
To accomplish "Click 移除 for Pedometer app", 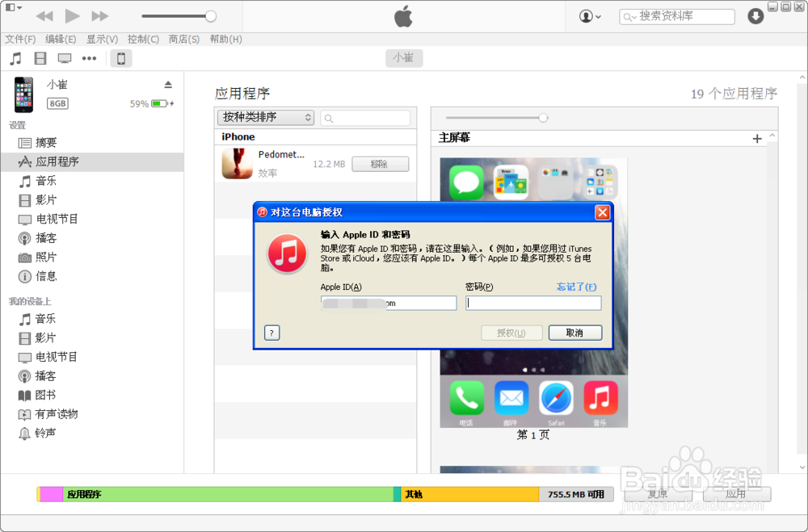I will pyautogui.click(x=381, y=165).
